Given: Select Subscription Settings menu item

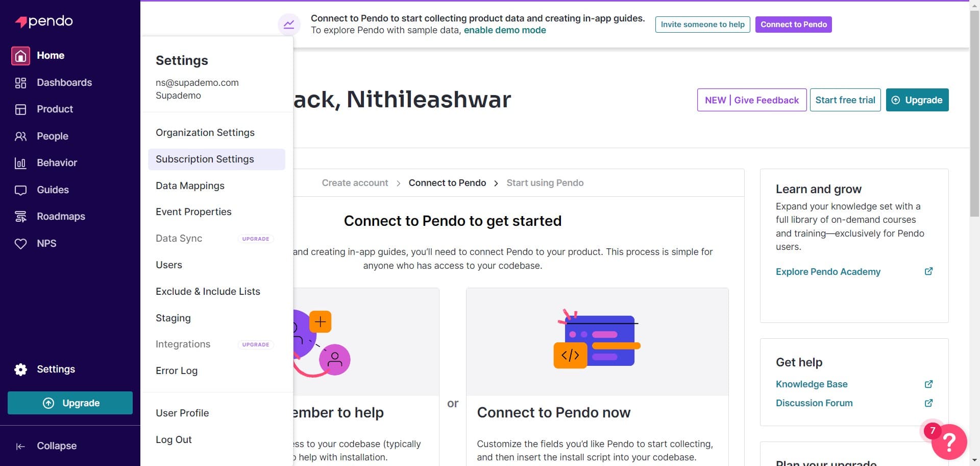Looking at the screenshot, I should coord(205,159).
